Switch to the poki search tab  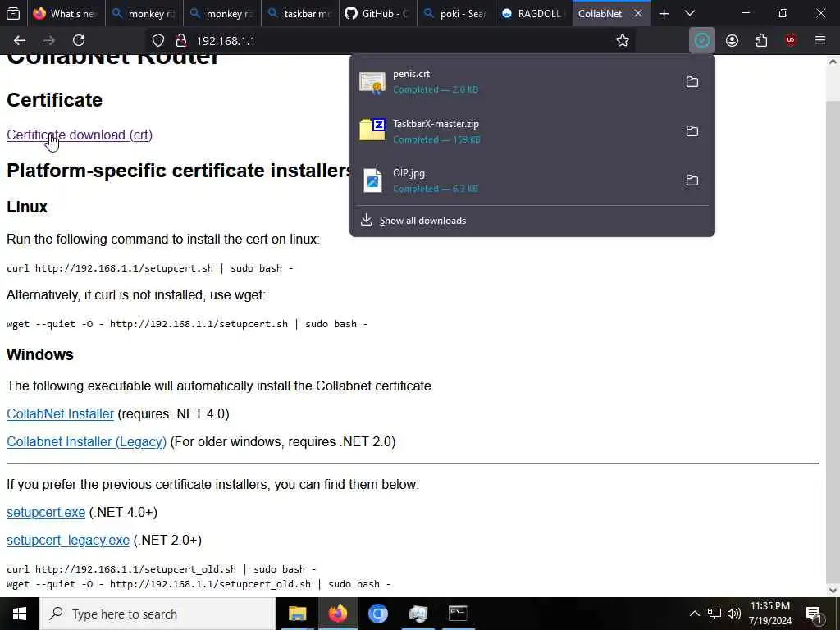[x=456, y=14]
